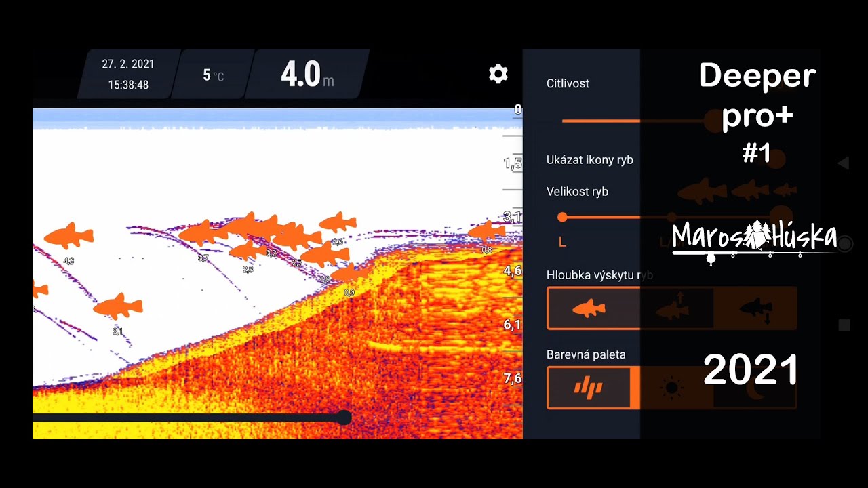Choose the Deeper logo color palette

point(589,388)
